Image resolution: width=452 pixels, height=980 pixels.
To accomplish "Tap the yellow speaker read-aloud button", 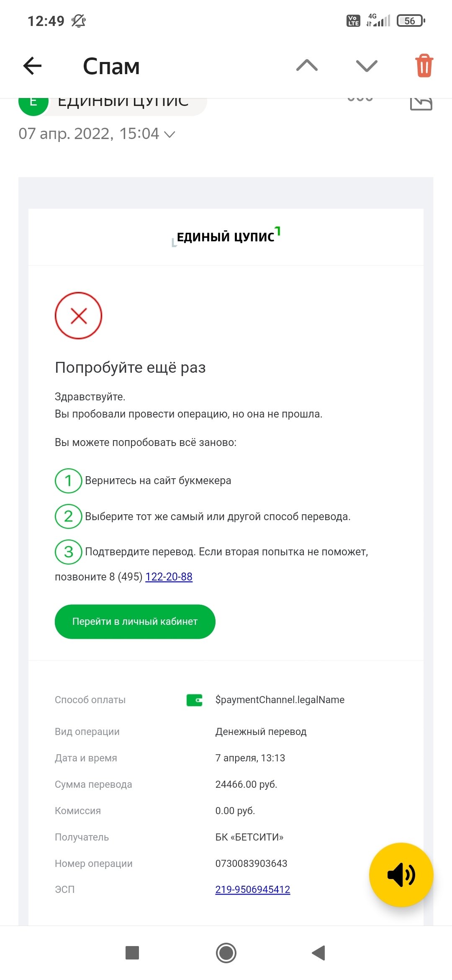I will click(401, 875).
